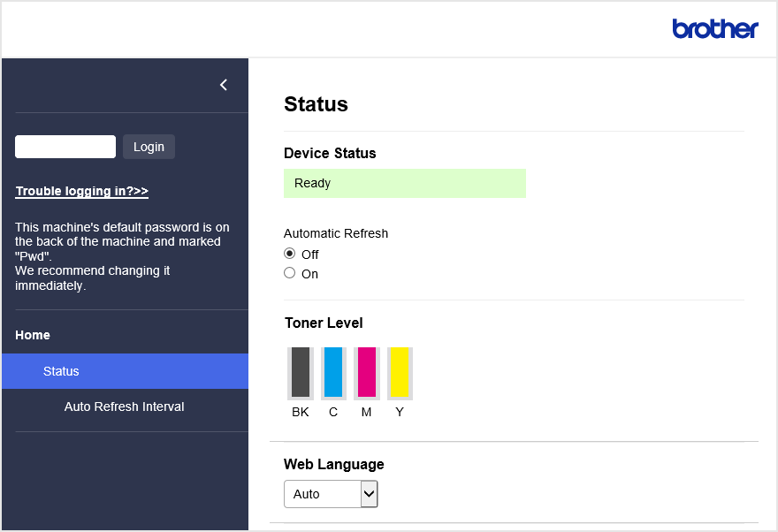Select the cyan C toner level bar
The image size is (778, 532).
(x=333, y=373)
